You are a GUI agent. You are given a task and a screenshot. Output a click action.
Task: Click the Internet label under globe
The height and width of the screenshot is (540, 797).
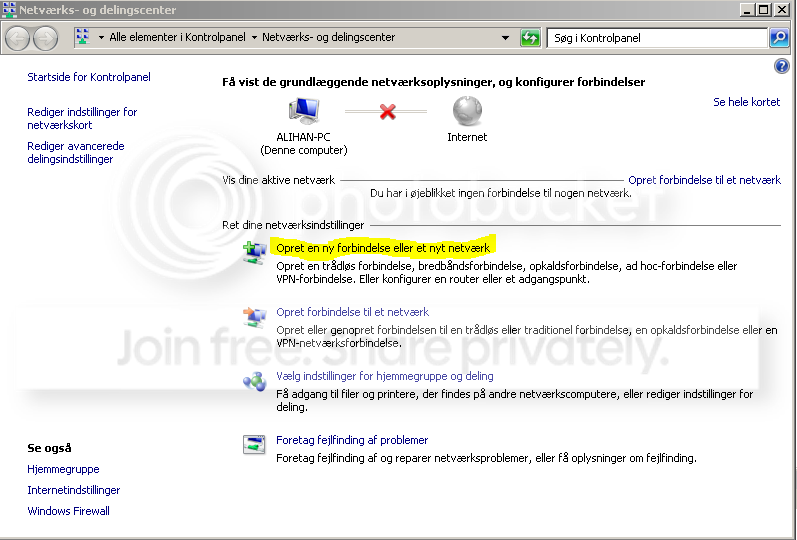(467, 137)
